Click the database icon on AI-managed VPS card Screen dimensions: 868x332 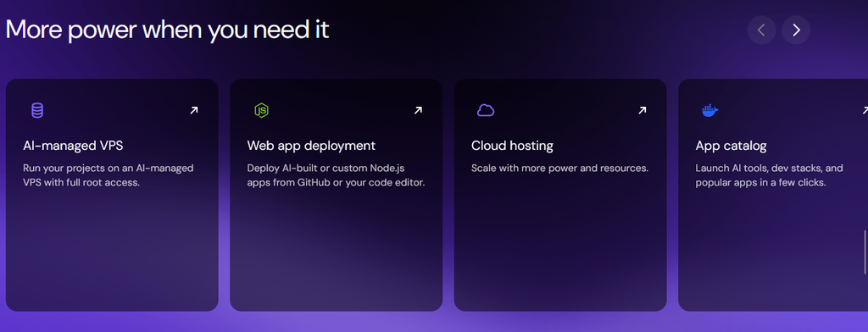37,111
